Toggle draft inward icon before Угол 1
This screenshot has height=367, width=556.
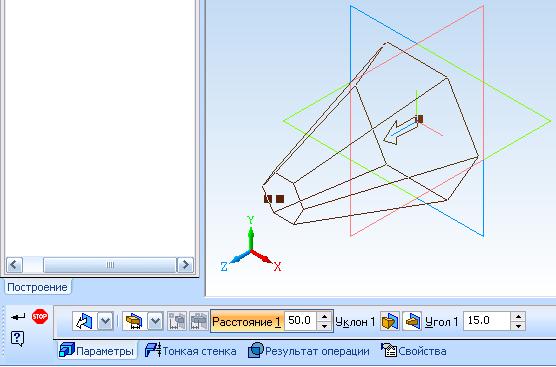coord(412,321)
